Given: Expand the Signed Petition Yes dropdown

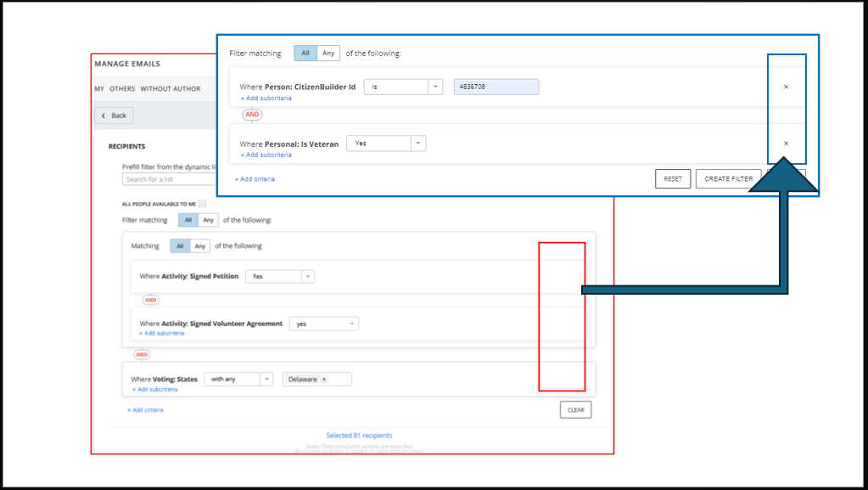Looking at the screenshot, I should [x=279, y=276].
